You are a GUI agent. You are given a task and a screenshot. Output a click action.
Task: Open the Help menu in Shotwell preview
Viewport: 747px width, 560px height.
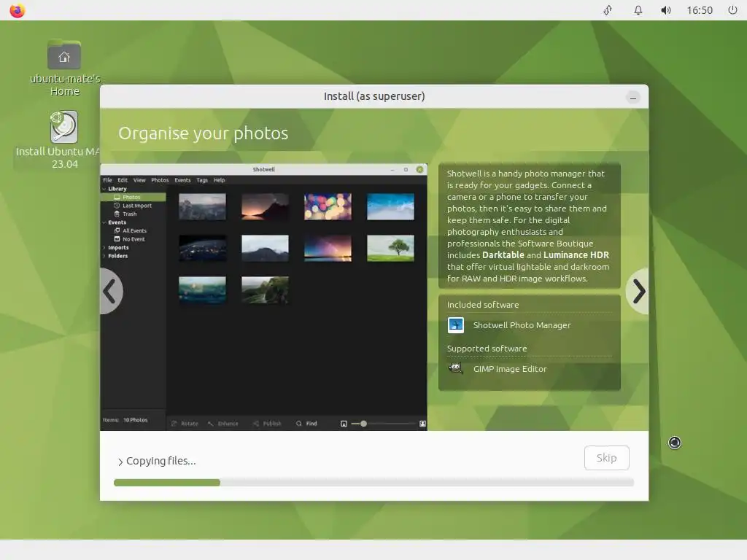pyautogui.click(x=219, y=180)
